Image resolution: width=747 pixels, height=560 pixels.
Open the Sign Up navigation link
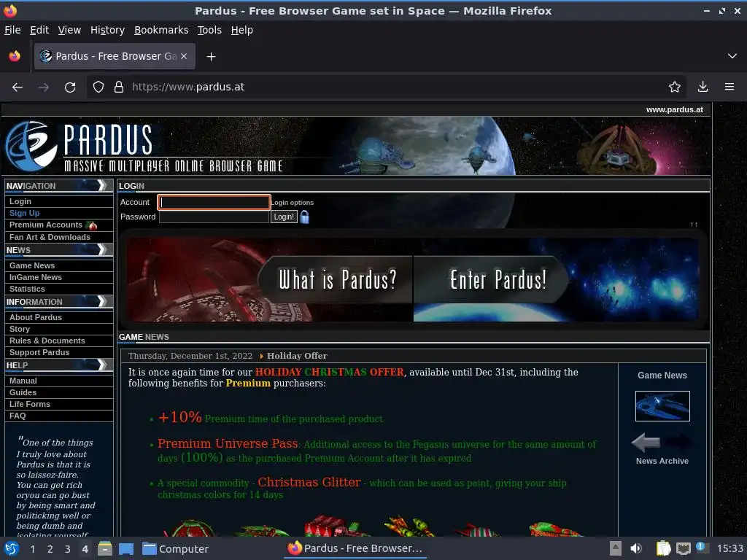(24, 214)
